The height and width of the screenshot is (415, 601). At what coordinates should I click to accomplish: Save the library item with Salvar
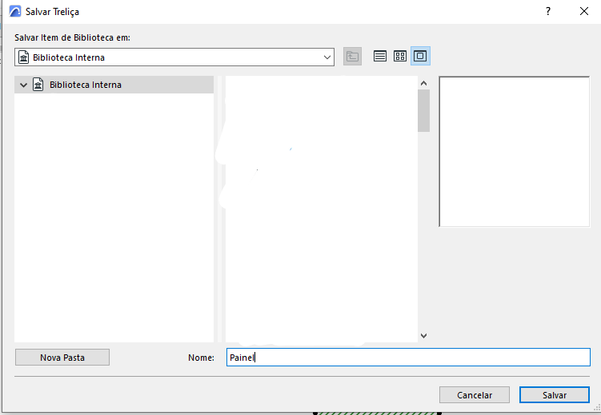pos(554,395)
